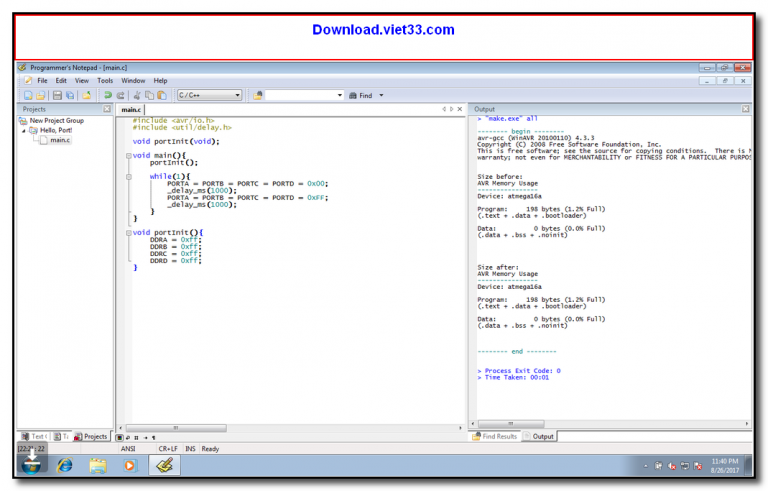Click the Redo toolbar icon
Image resolution: width=768 pixels, height=491 pixels.
(120, 95)
